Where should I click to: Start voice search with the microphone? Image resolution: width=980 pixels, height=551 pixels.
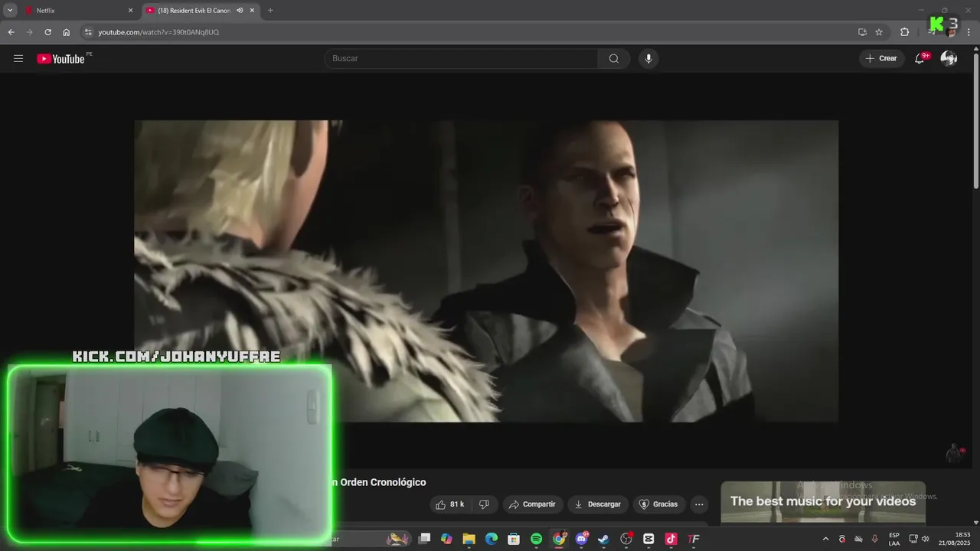648,59
